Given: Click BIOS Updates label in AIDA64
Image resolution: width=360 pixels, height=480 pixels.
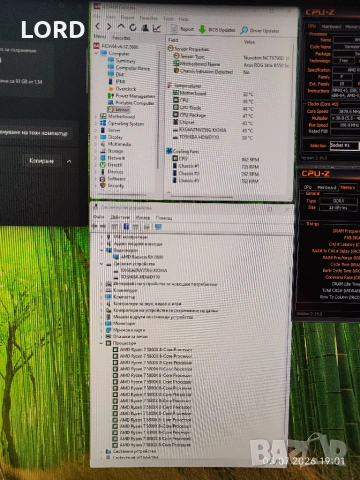Looking at the screenshot, I should coord(222,30).
